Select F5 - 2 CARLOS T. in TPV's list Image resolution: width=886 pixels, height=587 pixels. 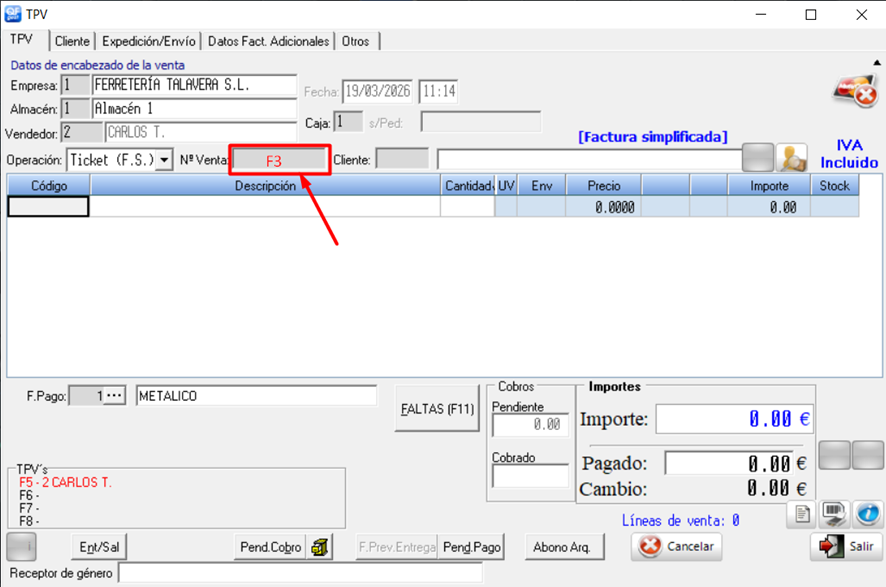tap(66, 482)
